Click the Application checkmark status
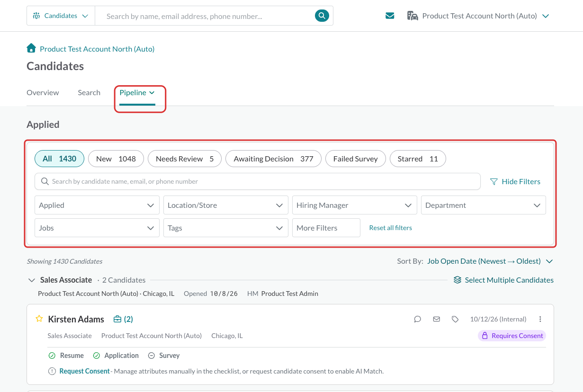This screenshot has height=392, width=583. tap(116, 356)
